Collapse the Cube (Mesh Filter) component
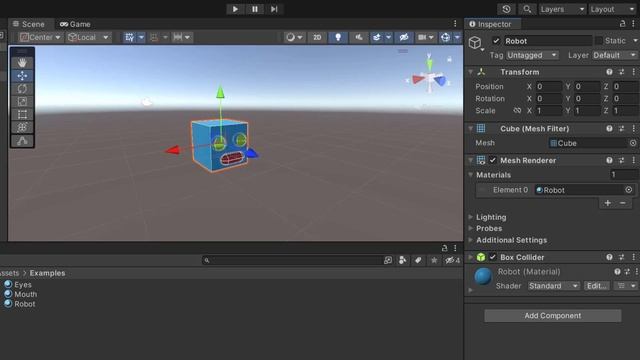The width and height of the screenshot is (640, 360). (x=471, y=129)
